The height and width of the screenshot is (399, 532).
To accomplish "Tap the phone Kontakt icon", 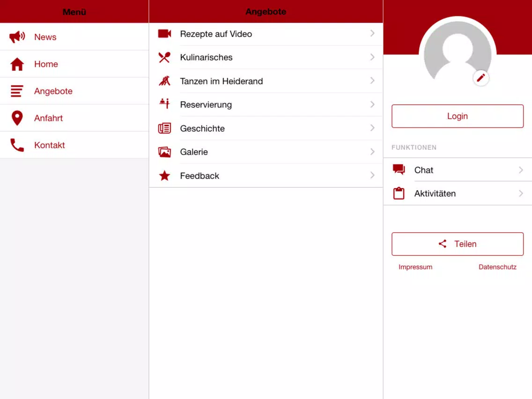I will click(17, 145).
